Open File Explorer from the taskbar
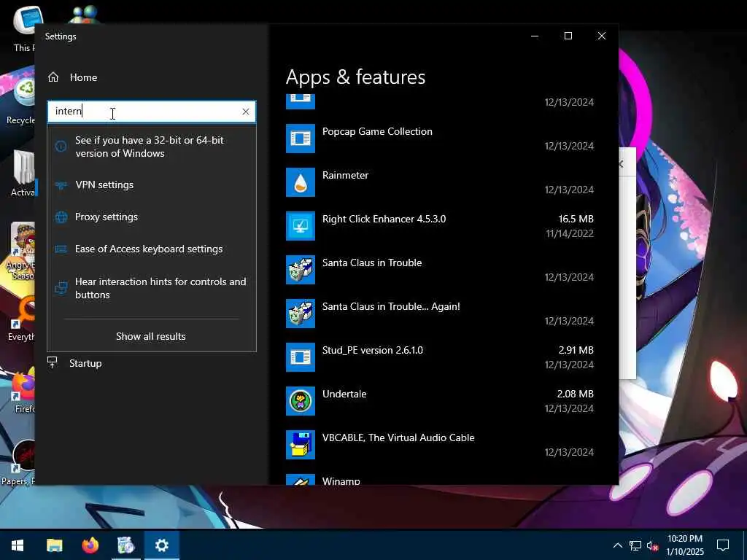The image size is (747, 560). pyautogui.click(x=54, y=545)
